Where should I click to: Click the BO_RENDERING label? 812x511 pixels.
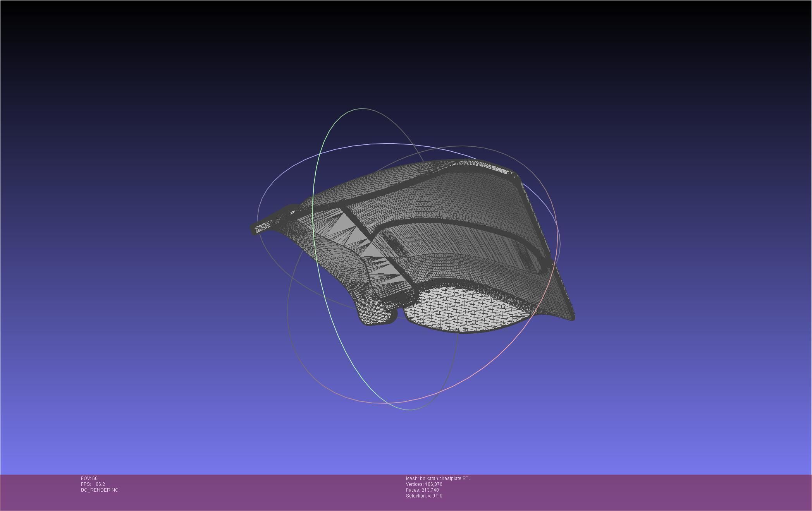point(100,490)
